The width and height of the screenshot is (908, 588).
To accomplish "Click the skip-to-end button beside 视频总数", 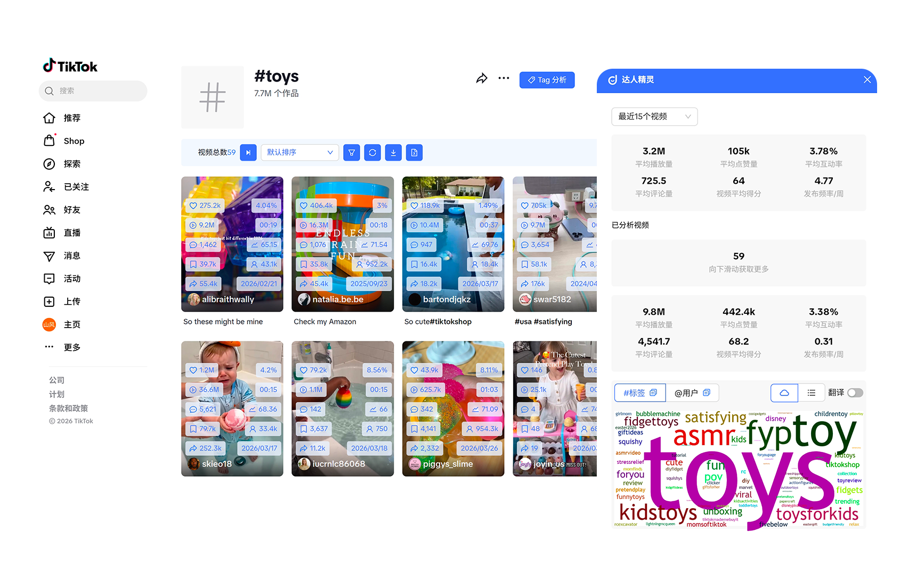I will tap(248, 153).
